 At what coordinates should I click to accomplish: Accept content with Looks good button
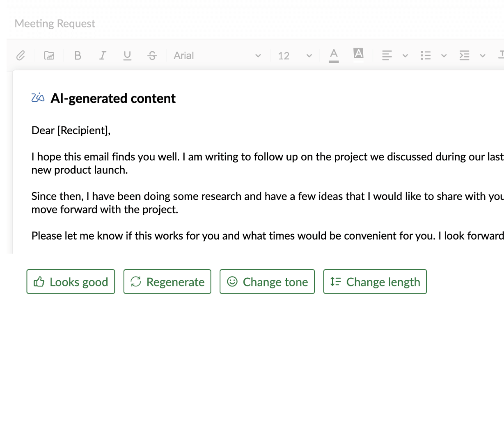tap(71, 282)
